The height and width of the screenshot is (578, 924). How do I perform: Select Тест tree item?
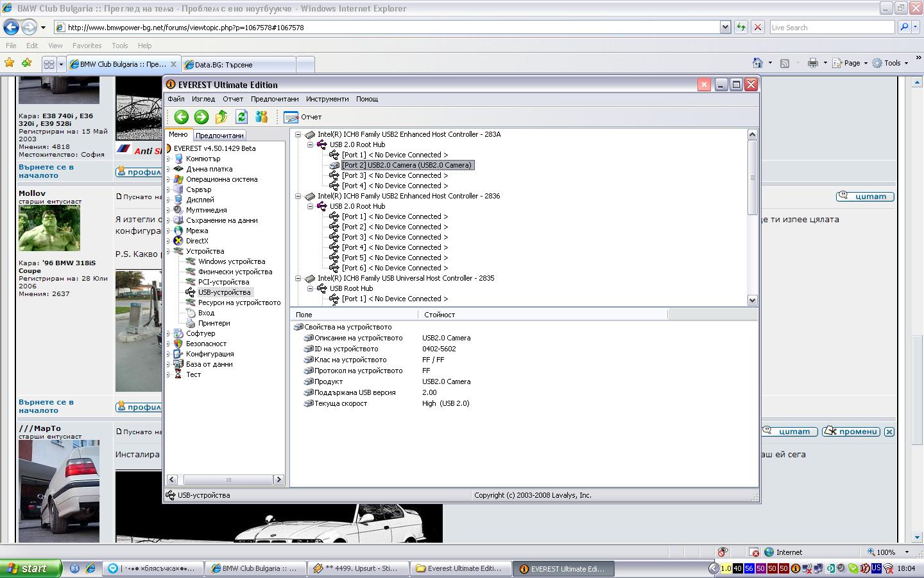coord(193,374)
